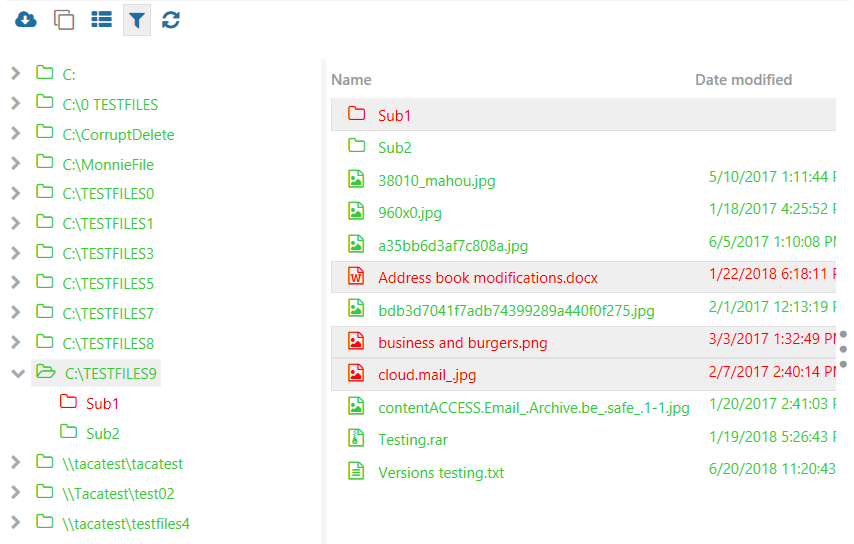Expand the C:\0 TESTFILES folder arrow
The image size is (854, 544).
[16, 104]
